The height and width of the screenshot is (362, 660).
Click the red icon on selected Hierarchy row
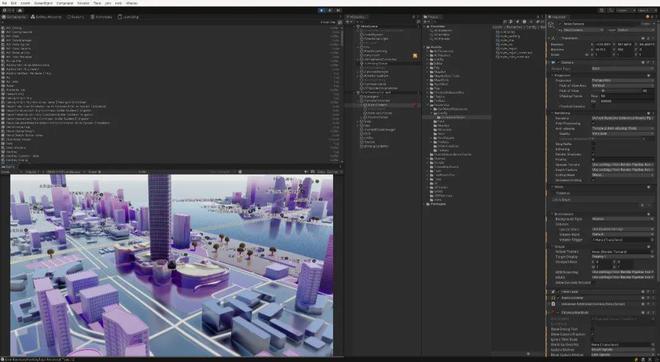(415, 105)
